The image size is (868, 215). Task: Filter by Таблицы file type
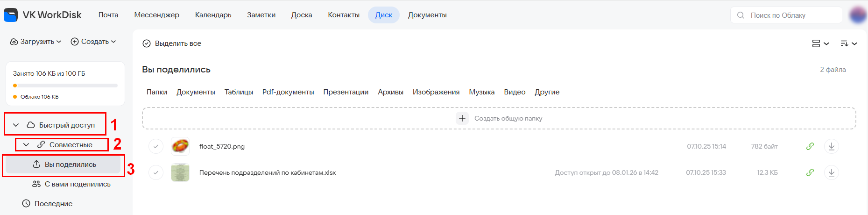click(239, 92)
